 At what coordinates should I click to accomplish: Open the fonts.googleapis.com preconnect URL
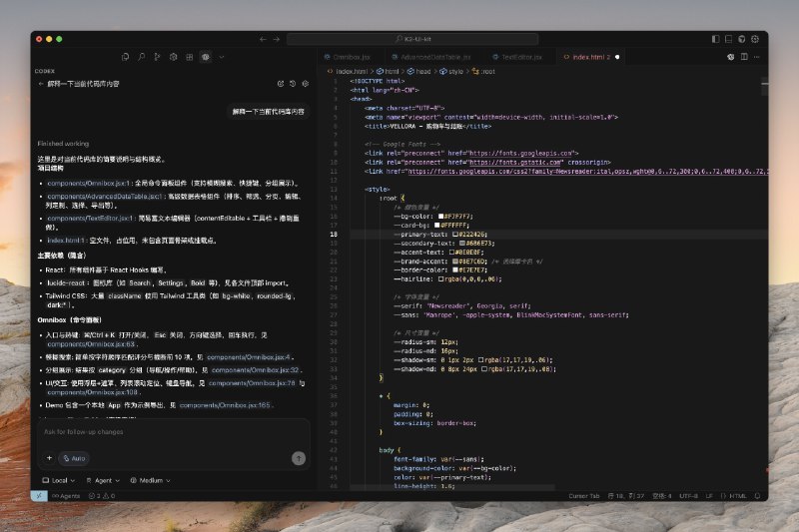tap(521, 154)
